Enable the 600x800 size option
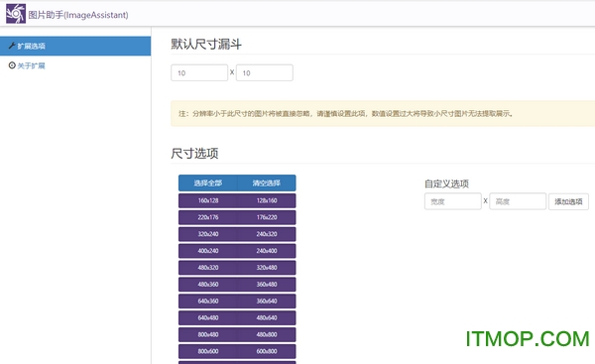 point(267,351)
